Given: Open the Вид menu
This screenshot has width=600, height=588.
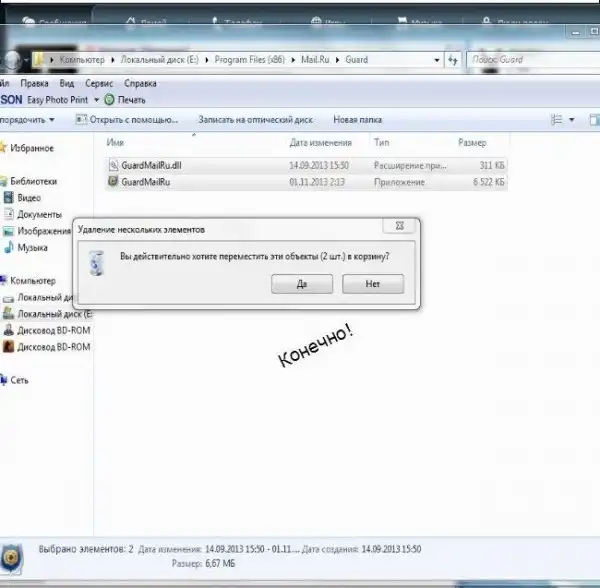Looking at the screenshot, I should (x=67, y=85).
